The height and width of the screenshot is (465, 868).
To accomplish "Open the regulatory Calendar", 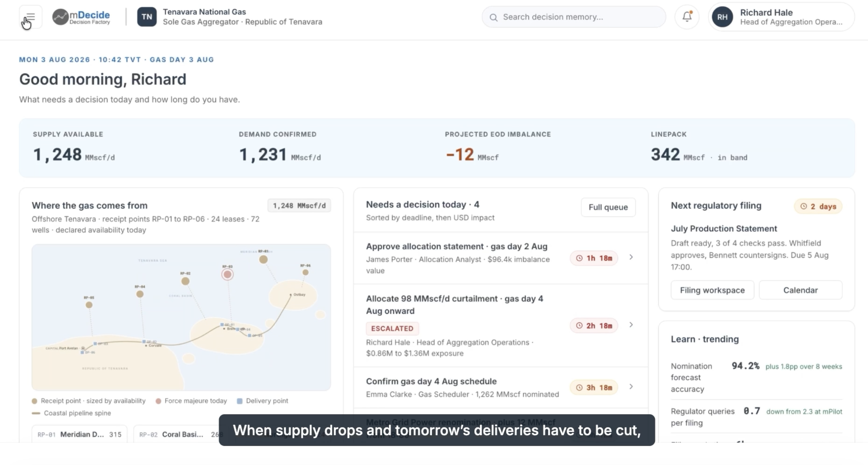I will (800, 290).
